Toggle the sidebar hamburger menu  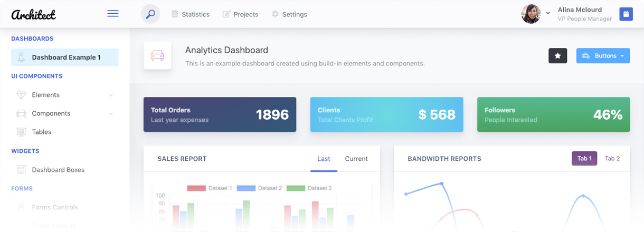pos(113,14)
